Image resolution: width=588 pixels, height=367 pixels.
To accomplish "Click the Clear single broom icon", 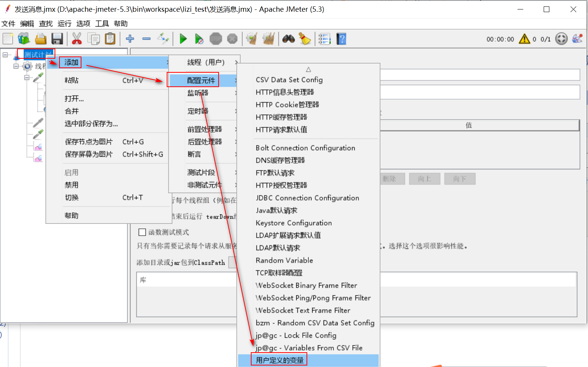I will tap(252, 39).
